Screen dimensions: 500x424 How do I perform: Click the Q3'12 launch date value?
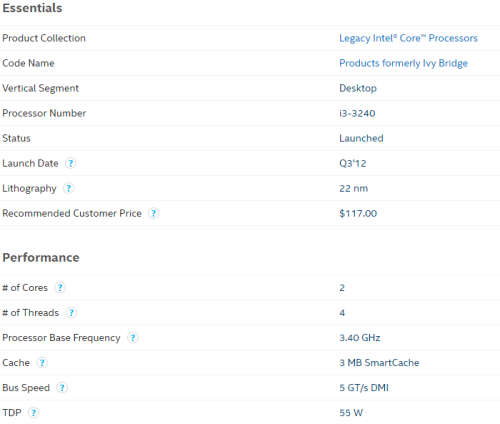(x=353, y=163)
